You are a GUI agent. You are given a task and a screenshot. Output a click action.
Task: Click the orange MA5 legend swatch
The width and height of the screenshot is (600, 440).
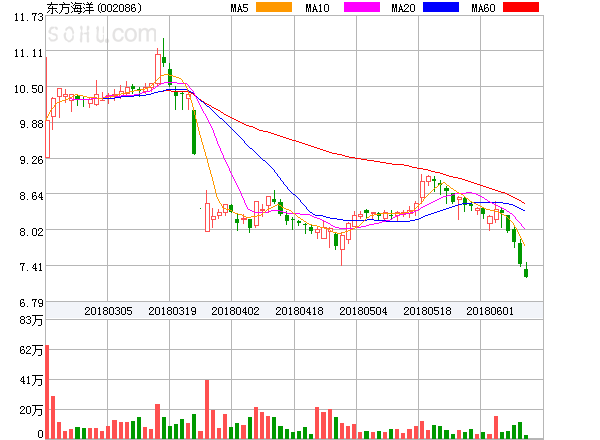274,7
